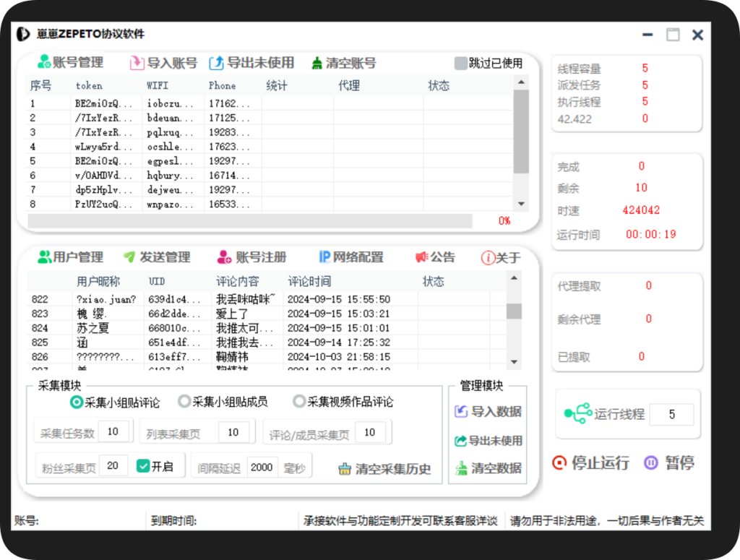Open the 账号注册 registration tab
This screenshot has width=740, height=560.
pyautogui.click(x=253, y=257)
